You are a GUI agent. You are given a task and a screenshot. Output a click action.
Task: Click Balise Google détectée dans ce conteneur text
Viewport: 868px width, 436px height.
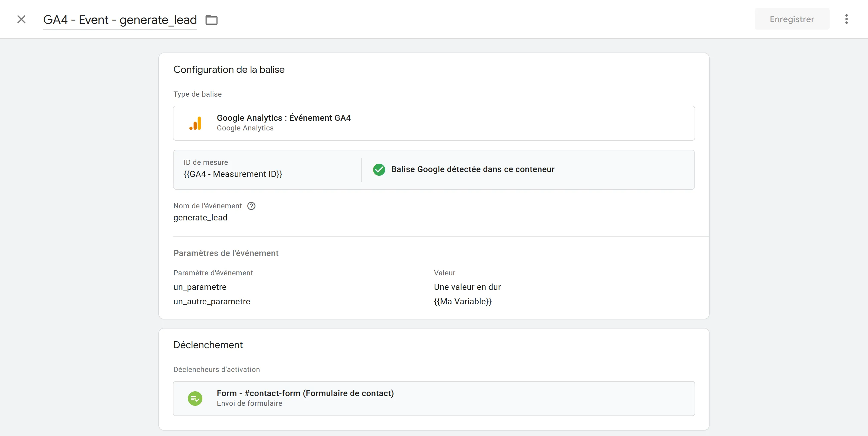[x=472, y=169]
